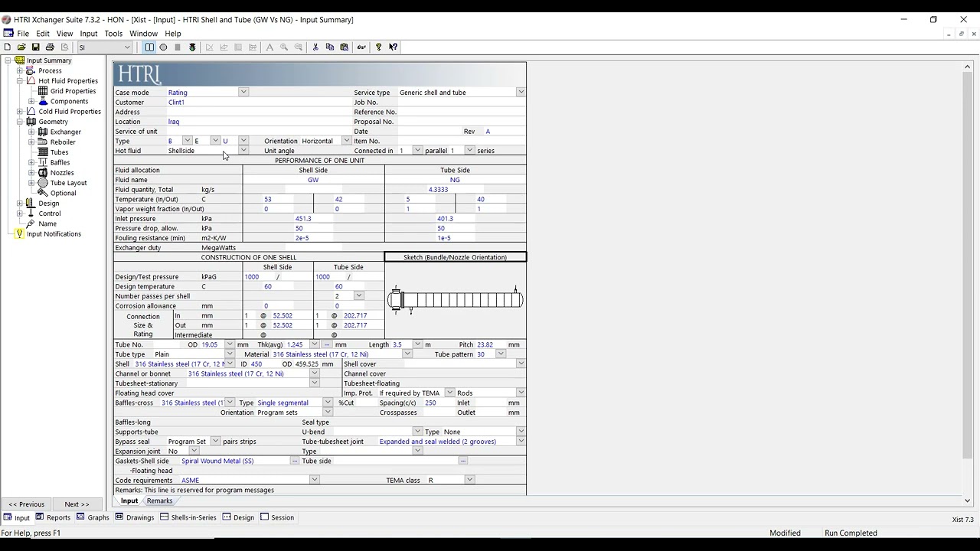Select the Exchanger icon in the tree
Screen dimensions: 980x551
pyautogui.click(x=43, y=132)
